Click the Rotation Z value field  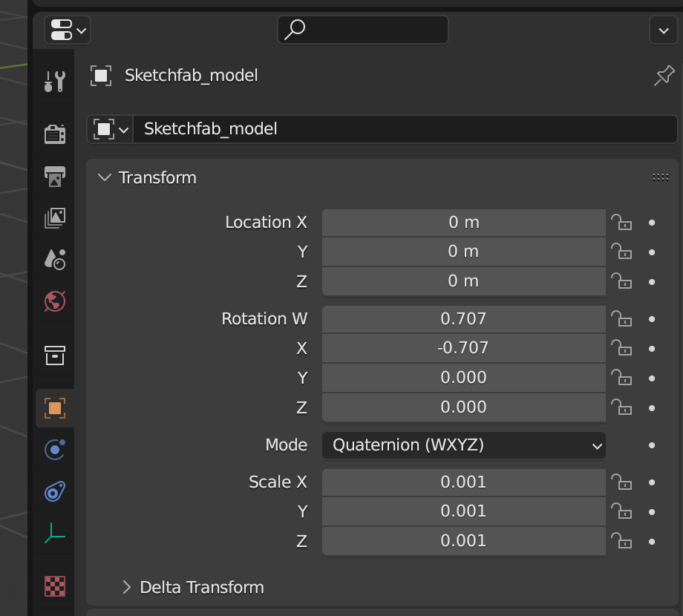coord(464,407)
